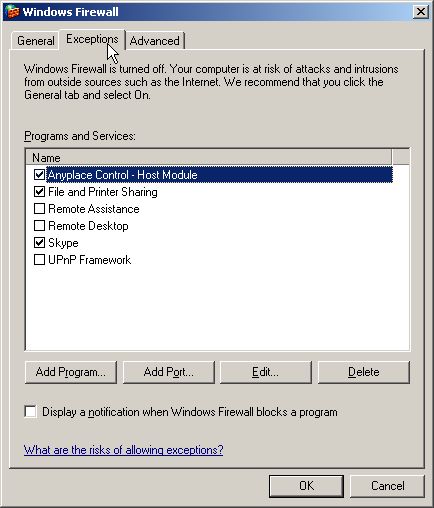Click the Add Program... button
This screenshot has width=434, height=508.
(71, 372)
